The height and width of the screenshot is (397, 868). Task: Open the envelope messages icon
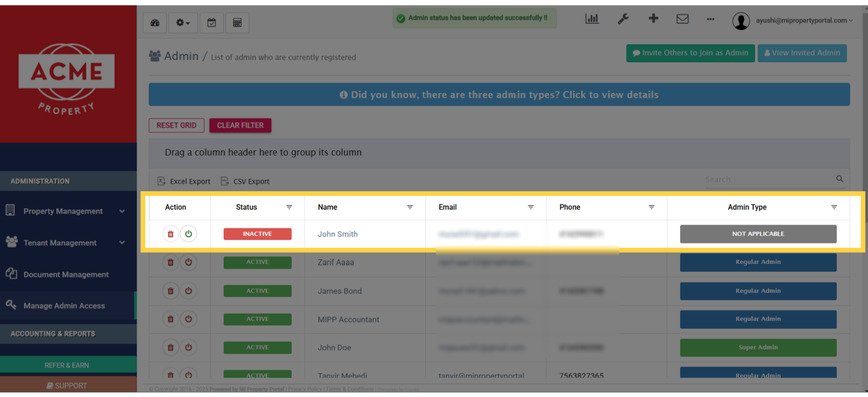pyautogui.click(x=683, y=19)
